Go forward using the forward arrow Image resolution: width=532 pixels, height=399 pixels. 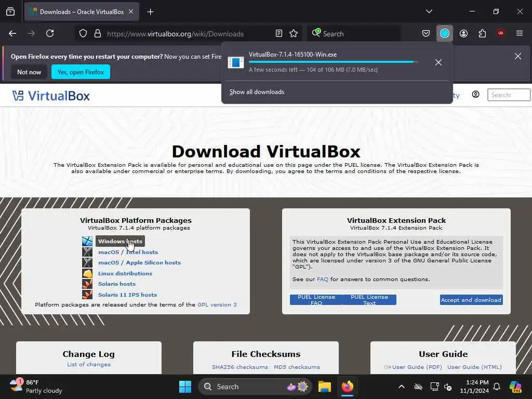(x=31, y=33)
